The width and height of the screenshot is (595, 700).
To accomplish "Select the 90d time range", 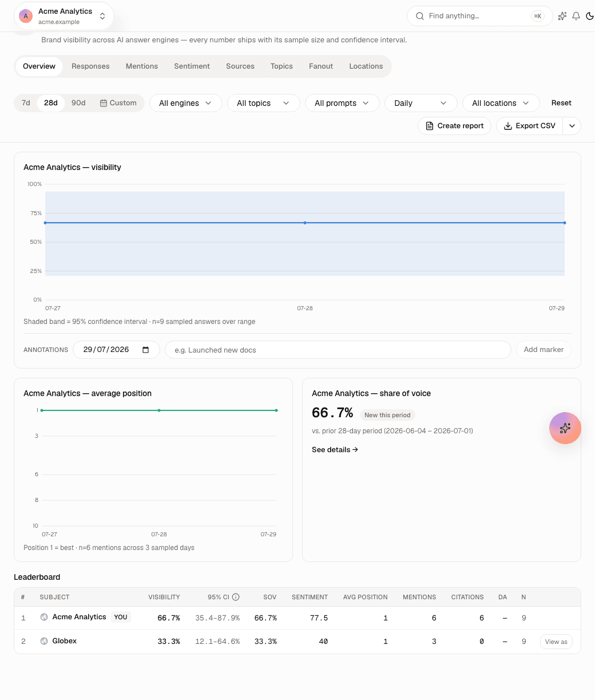I will 78,103.
